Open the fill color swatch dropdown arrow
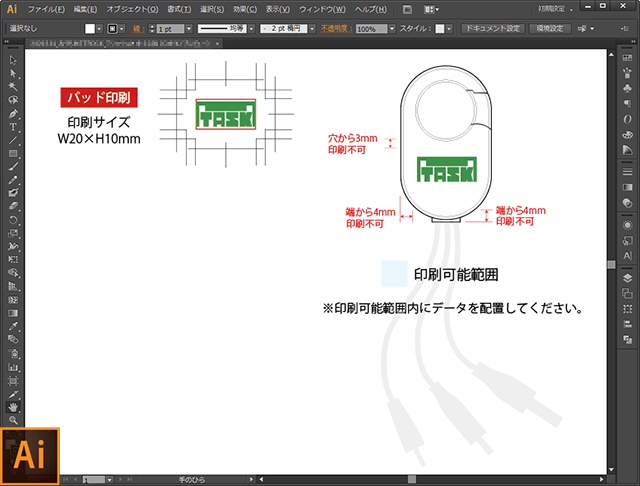Viewport: 640px width, 486px height. [99, 29]
